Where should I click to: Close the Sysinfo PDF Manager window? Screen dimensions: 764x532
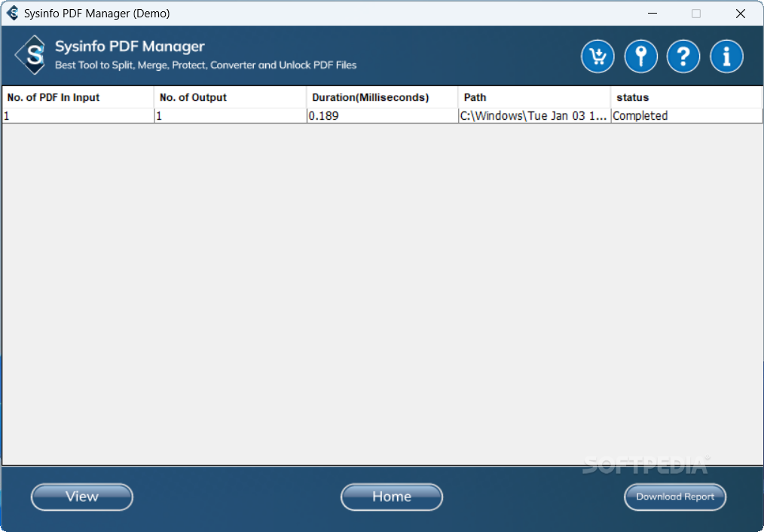tap(740, 13)
